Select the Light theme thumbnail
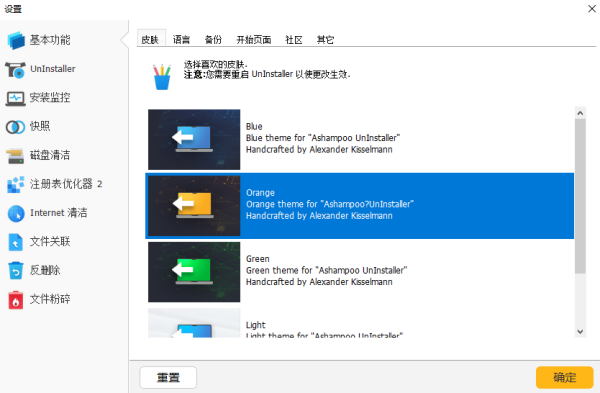This screenshot has height=393, width=600. click(x=194, y=323)
